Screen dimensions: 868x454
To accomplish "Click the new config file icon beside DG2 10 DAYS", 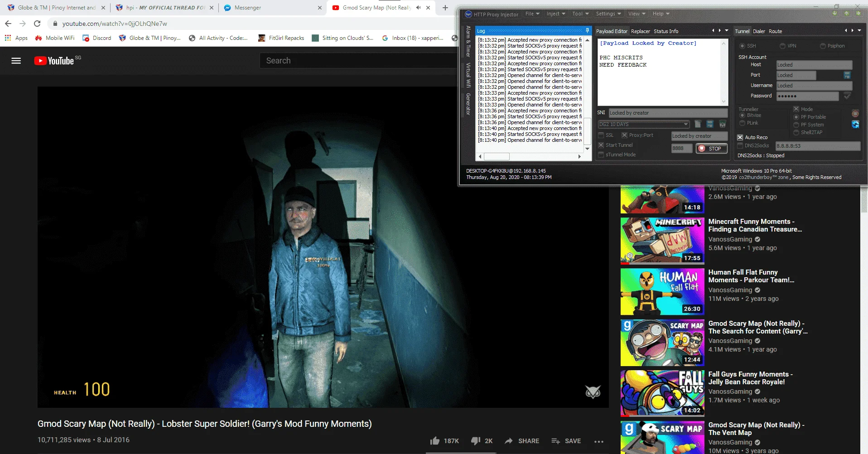I will [x=698, y=124].
